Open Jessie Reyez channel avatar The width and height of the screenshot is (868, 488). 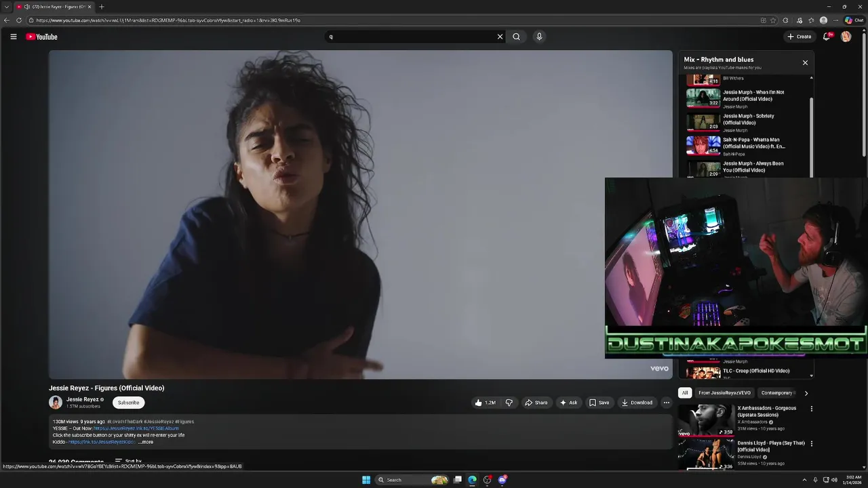(56, 403)
